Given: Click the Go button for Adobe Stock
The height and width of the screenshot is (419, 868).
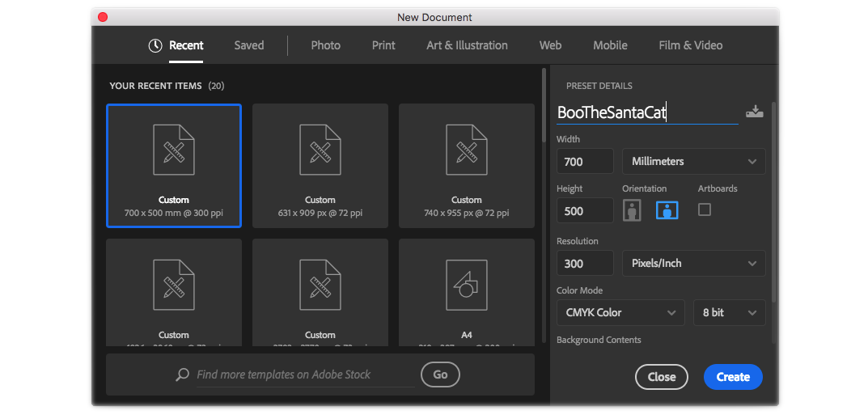Looking at the screenshot, I should coord(440,375).
